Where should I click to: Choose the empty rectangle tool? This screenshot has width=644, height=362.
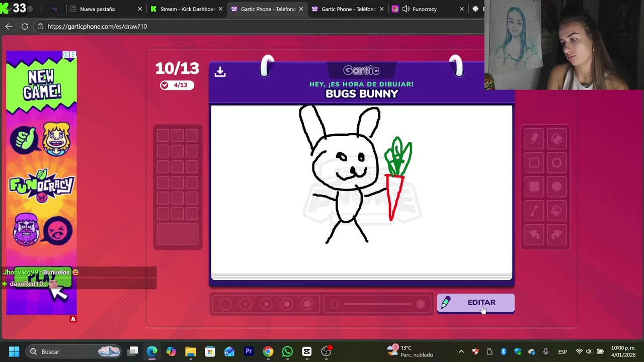(x=534, y=163)
